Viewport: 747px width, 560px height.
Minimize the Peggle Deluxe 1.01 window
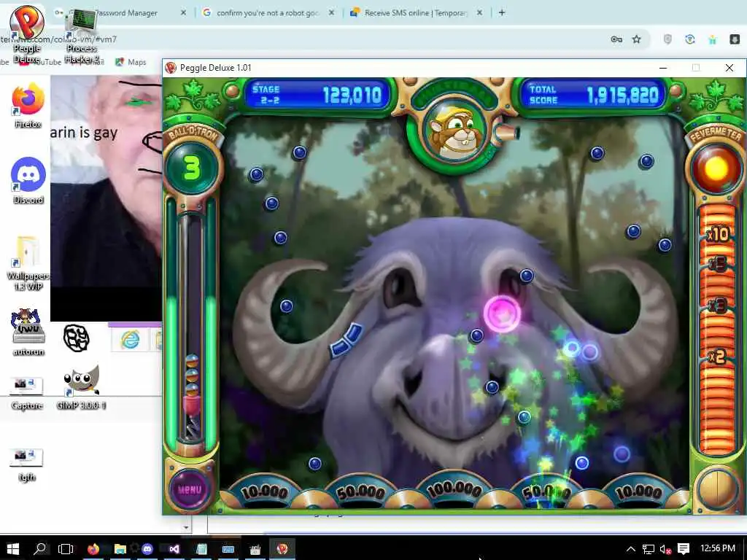point(662,68)
